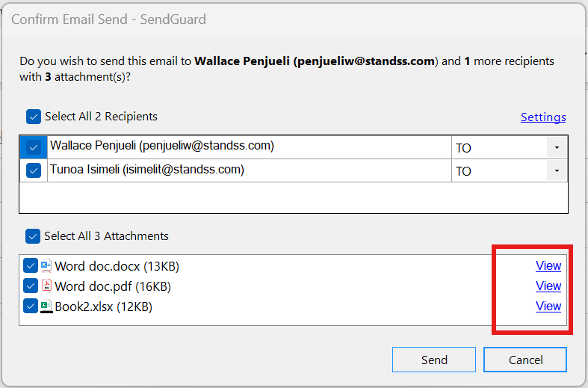Select the Tunoa Isimeli recipient row text
588x388 pixels.
tap(147, 170)
